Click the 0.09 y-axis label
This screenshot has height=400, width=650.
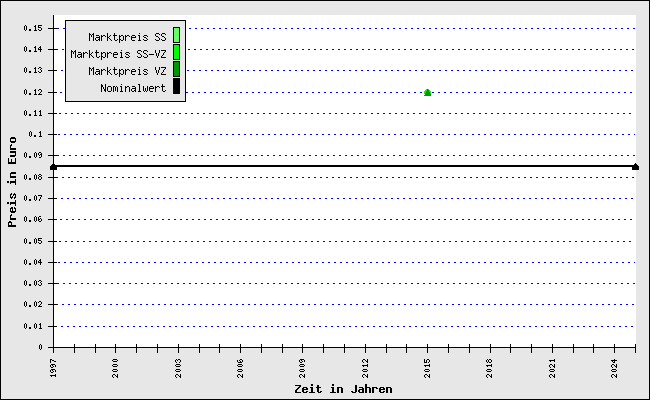tap(33, 155)
